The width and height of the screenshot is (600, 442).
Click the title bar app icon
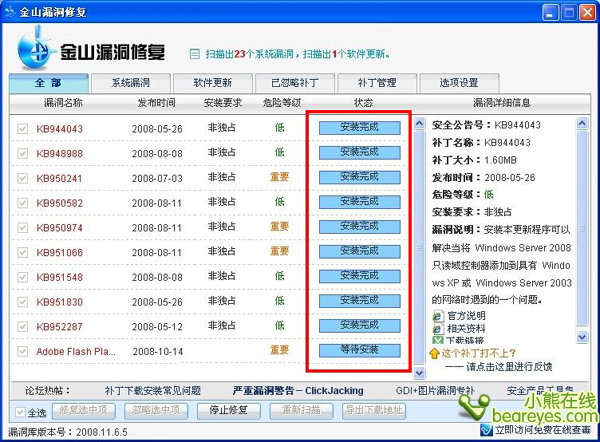10,12
